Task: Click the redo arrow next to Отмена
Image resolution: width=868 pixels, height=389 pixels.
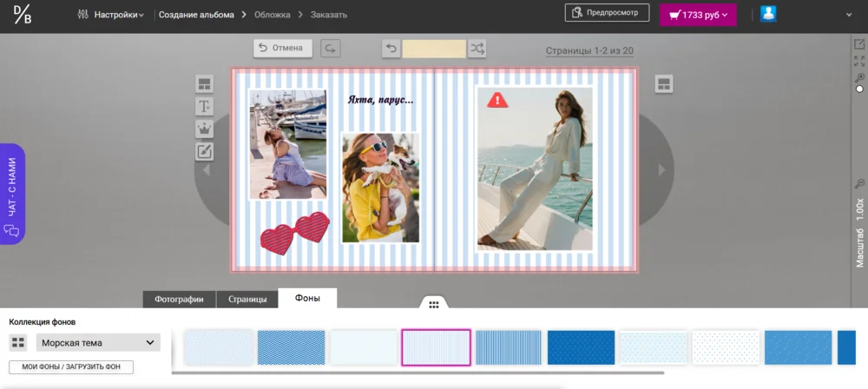Action: click(x=331, y=49)
